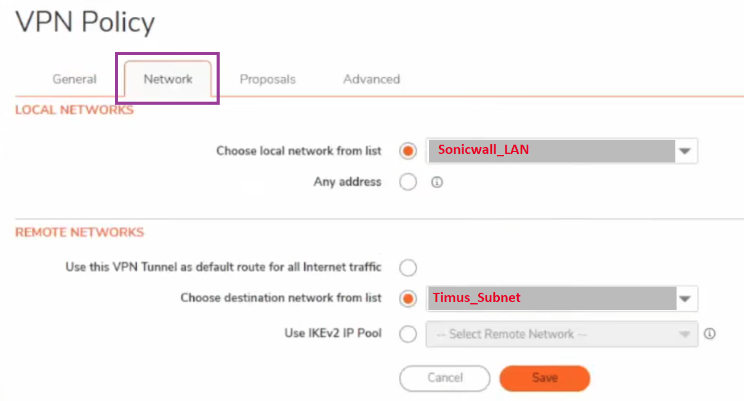Switch to the General tab

click(x=74, y=79)
